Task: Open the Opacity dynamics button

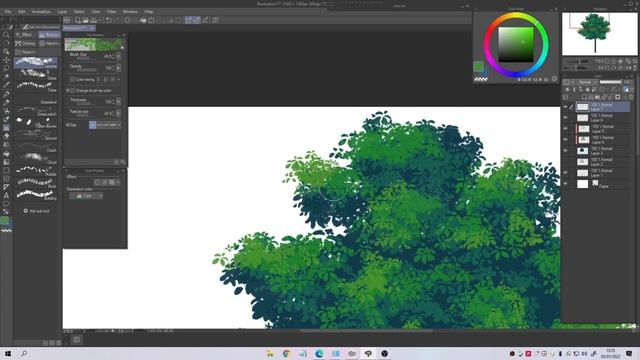Action: 119,68
